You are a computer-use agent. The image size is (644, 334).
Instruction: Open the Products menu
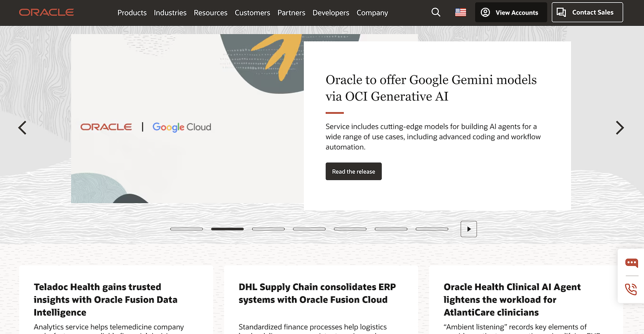pos(132,13)
